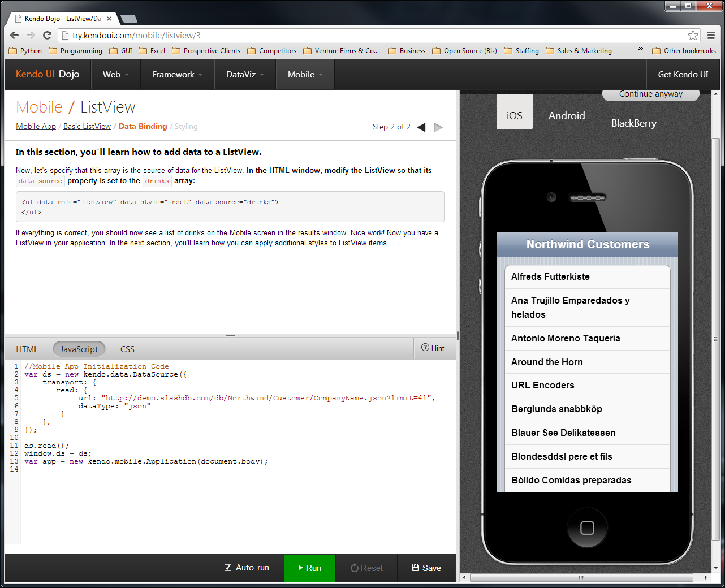725x588 pixels.
Task: Show the Hint for this step
Action: pos(433,348)
